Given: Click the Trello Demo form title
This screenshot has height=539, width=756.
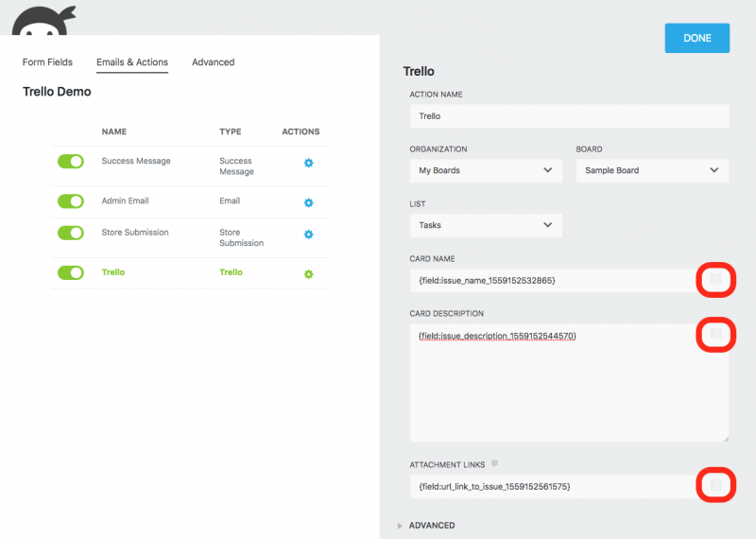Looking at the screenshot, I should (x=57, y=92).
